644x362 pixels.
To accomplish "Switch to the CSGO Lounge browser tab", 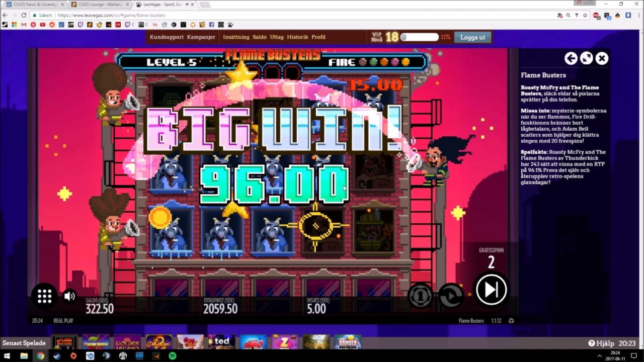I will coord(99,5).
